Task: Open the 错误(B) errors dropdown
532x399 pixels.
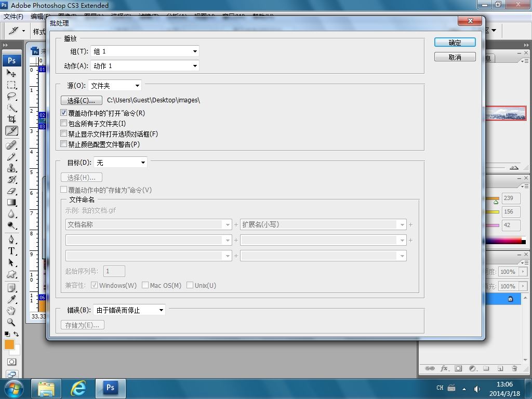Action: tap(129, 310)
